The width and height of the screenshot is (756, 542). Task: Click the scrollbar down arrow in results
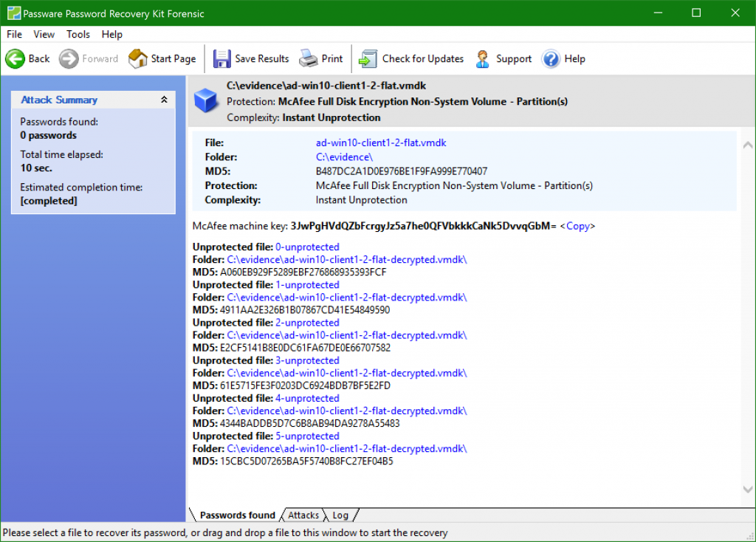(x=747, y=490)
